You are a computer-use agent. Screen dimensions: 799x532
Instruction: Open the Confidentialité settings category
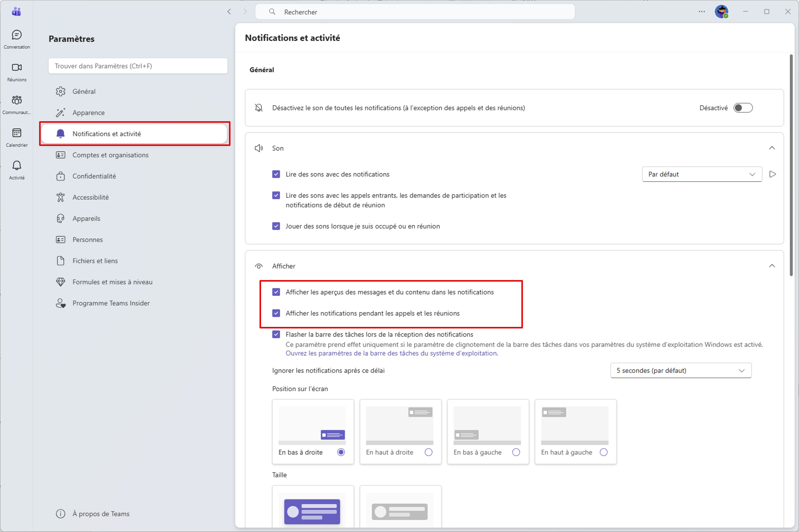(94, 176)
